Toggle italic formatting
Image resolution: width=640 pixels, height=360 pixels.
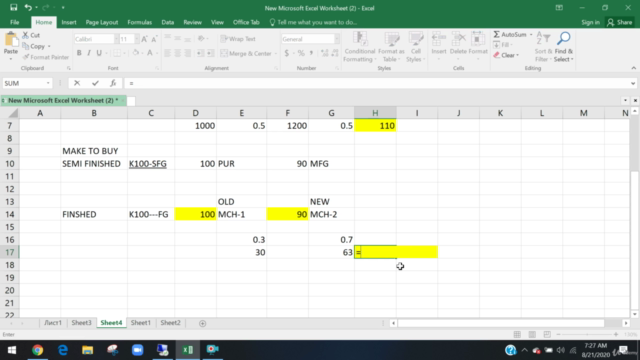[89, 53]
